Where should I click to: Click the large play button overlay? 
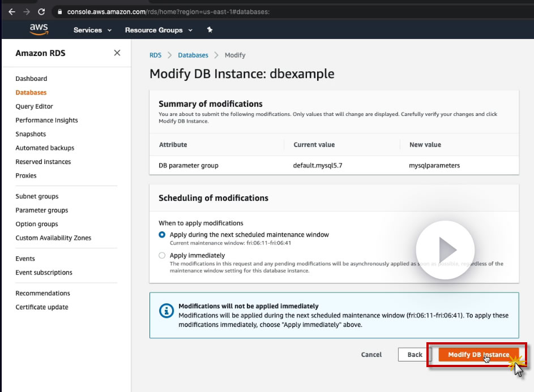point(445,249)
